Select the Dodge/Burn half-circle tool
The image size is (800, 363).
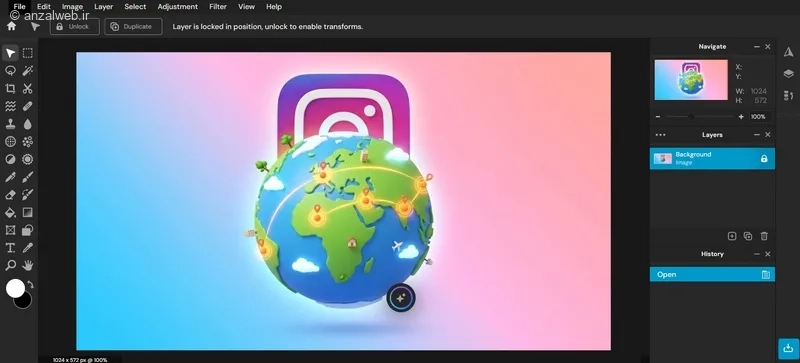click(x=10, y=159)
